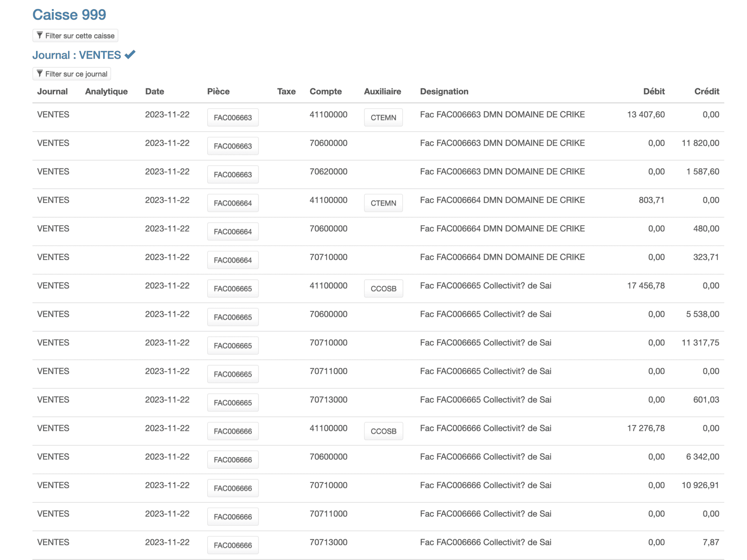This screenshot has height=560, width=747.
Task: Click the 'Crédit' column header
Action: point(707,92)
